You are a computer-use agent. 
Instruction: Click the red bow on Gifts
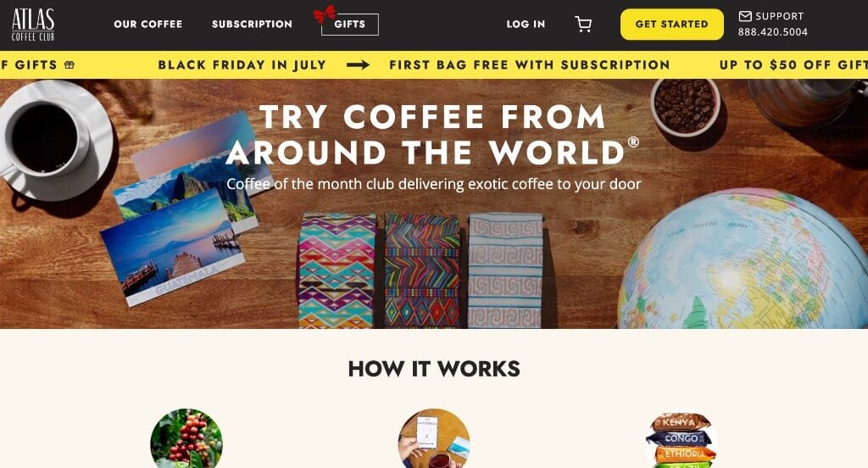[x=325, y=14]
